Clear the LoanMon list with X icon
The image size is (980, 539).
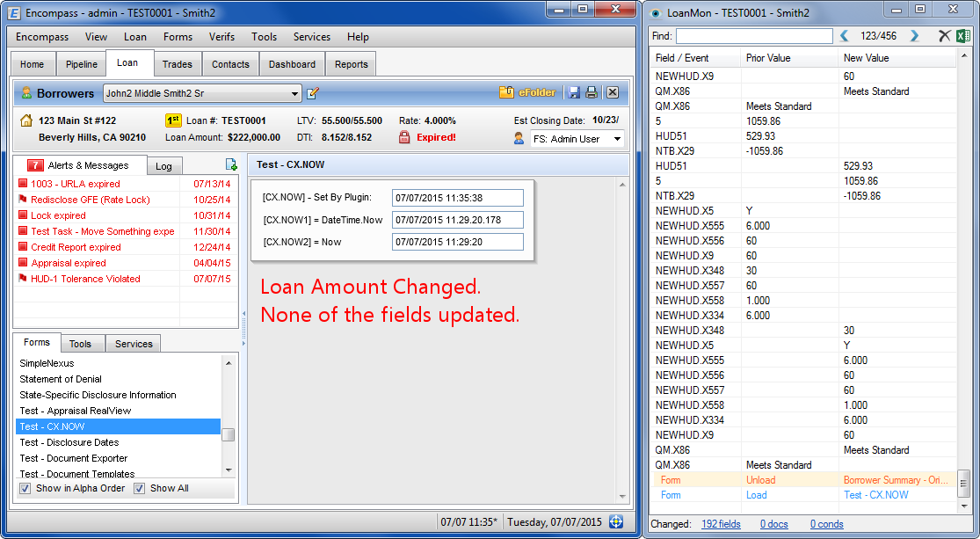point(944,36)
